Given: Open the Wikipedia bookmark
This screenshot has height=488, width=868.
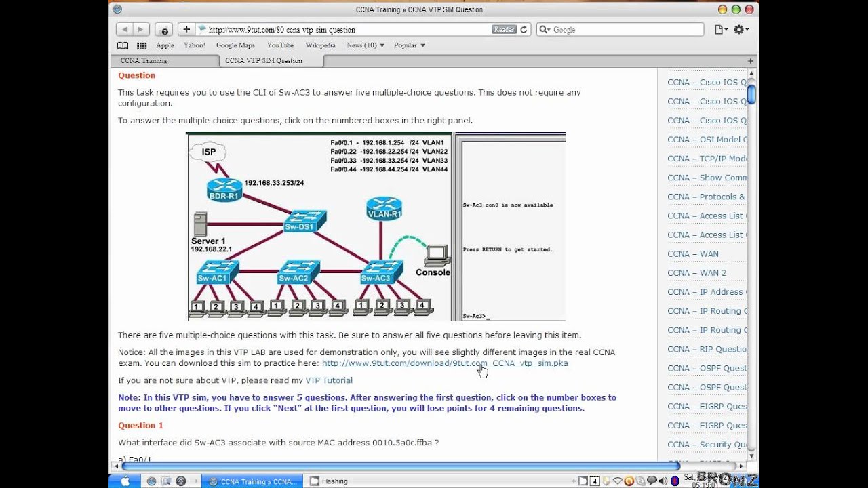Looking at the screenshot, I should click(320, 45).
